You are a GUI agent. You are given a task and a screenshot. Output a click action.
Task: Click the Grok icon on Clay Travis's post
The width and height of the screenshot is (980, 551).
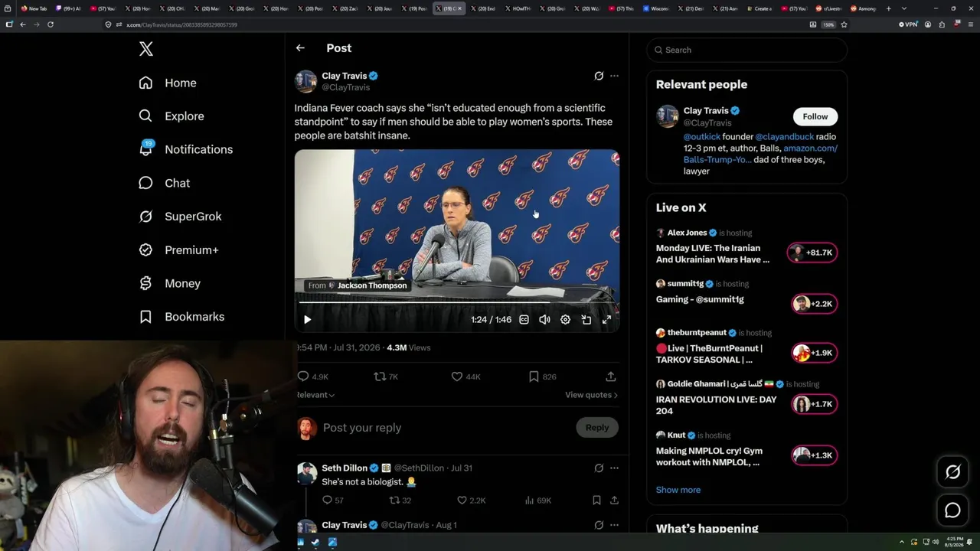[599, 76]
